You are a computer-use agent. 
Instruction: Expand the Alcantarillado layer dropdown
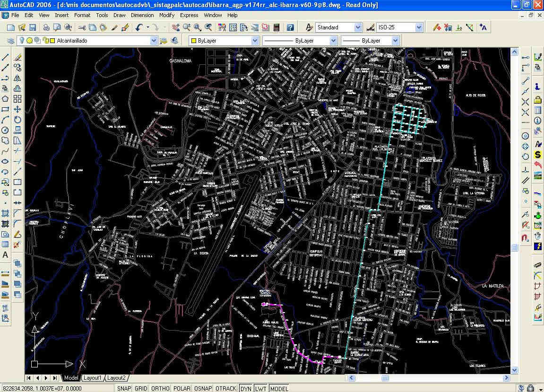click(x=153, y=41)
